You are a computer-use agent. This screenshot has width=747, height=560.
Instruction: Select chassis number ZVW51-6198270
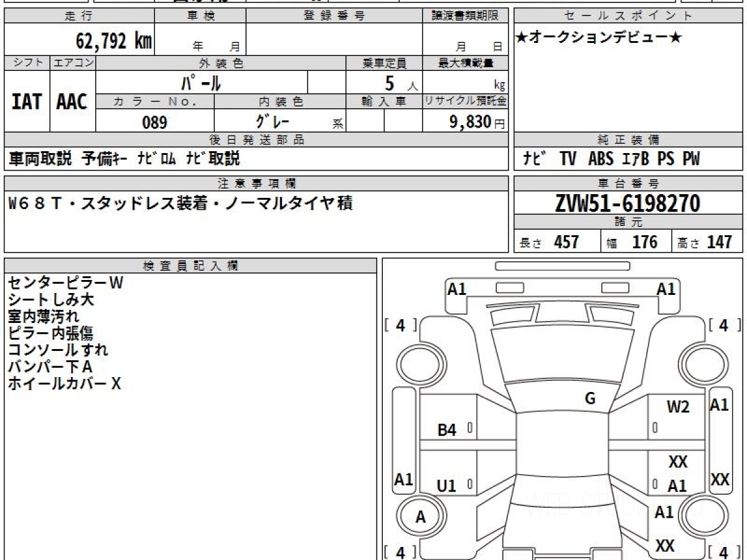pyautogui.click(x=628, y=203)
